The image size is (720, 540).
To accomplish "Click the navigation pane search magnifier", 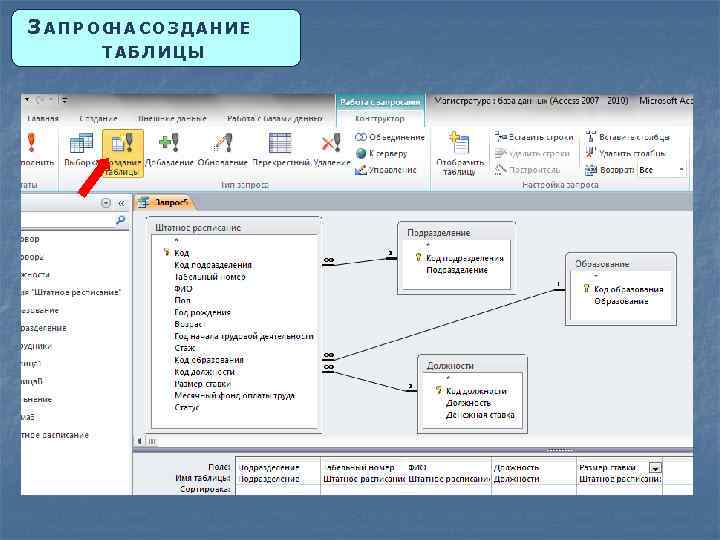I will click(121, 220).
